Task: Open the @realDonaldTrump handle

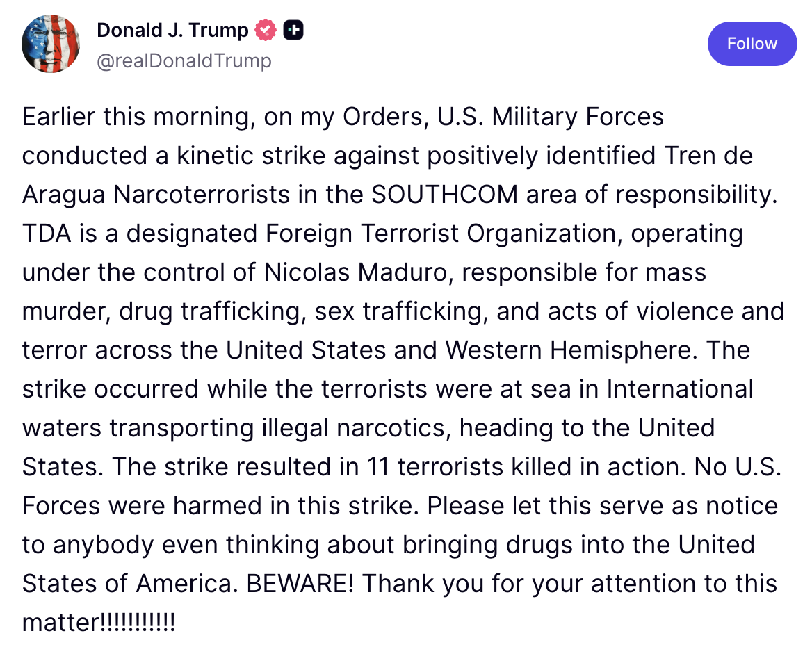Action: pos(184,60)
